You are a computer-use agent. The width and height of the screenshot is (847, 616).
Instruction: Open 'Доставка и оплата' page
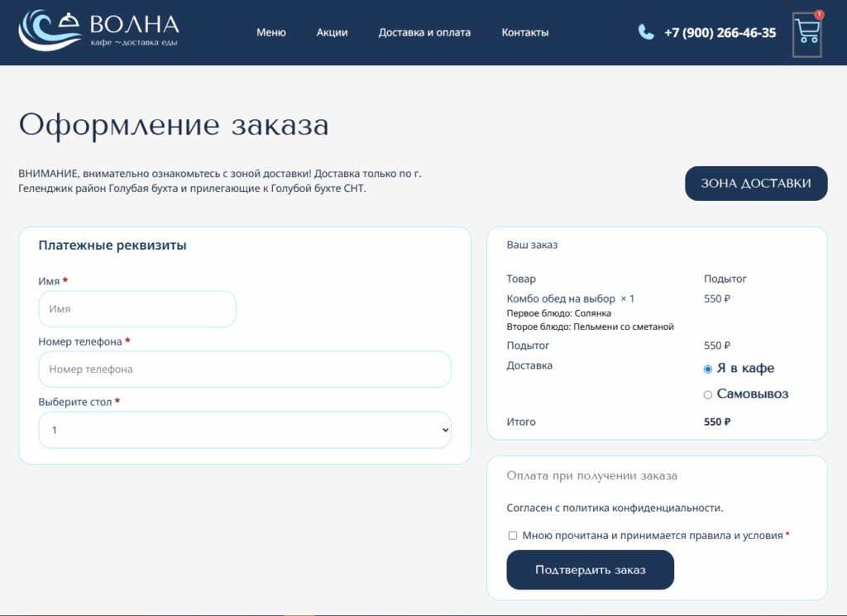point(424,32)
